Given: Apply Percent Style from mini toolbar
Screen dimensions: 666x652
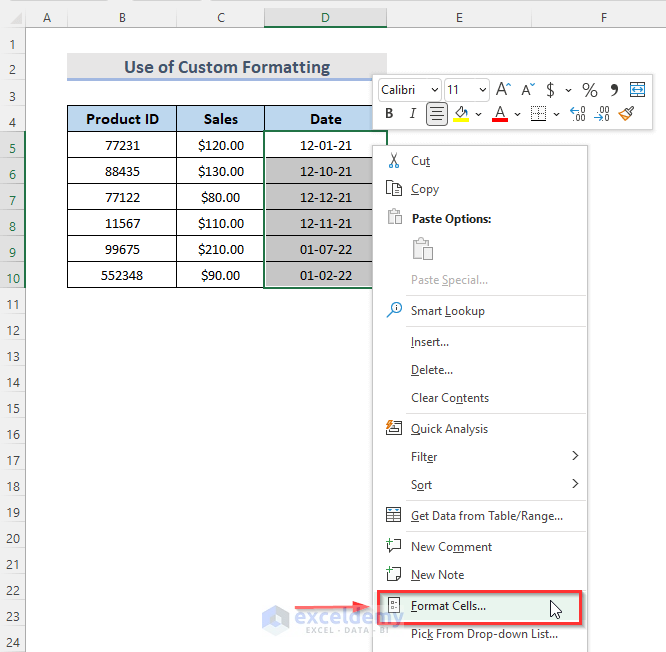Looking at the screenshot, I should (590, 90).
